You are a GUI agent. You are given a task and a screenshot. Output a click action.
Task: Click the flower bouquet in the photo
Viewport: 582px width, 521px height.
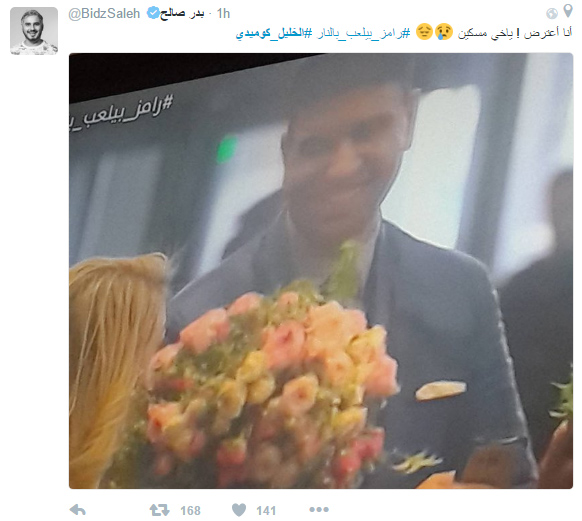(271, 386)
